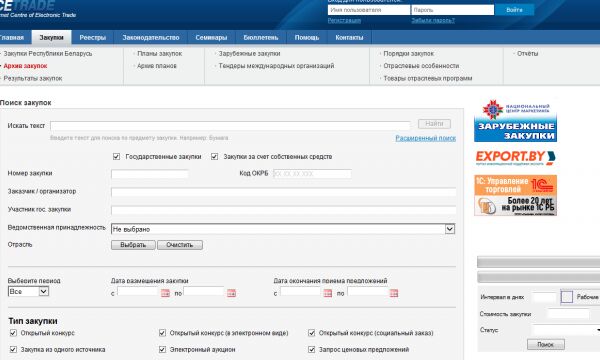Click Стоимость закупки input field
600x360 pixels.
tap(568, 314)
